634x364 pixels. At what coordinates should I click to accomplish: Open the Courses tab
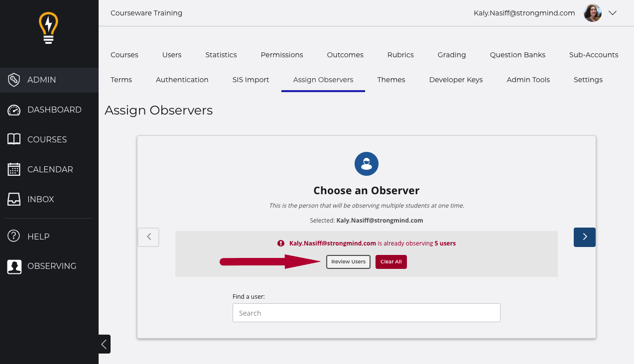[125, 55]
